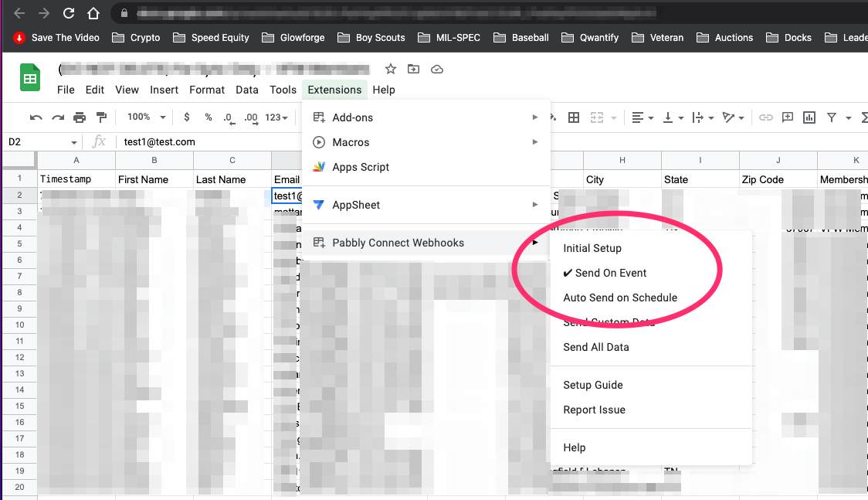
Task: Close the Extensions menu tab
Action: pos(334,90)
